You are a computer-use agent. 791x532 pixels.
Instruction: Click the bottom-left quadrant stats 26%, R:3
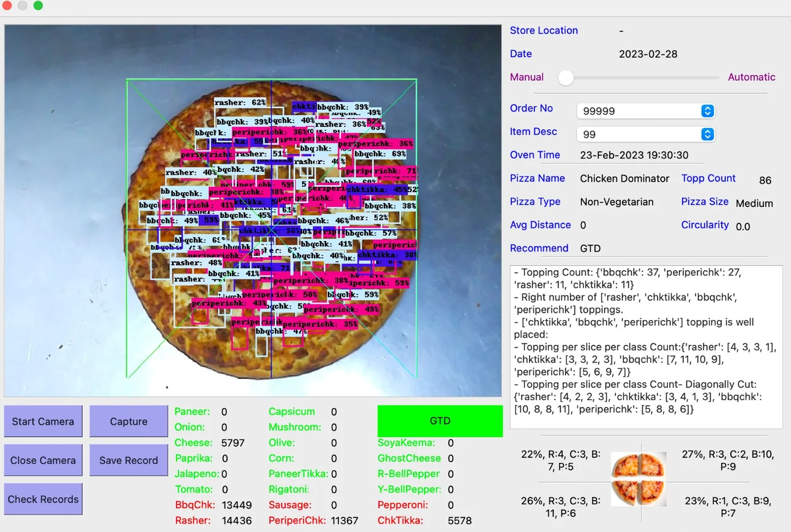pyautogui.click(x=561, y=507)
